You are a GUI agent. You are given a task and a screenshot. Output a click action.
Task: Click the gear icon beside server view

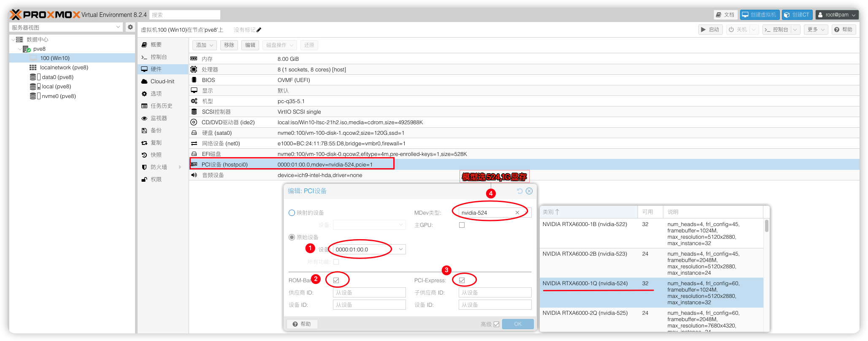[x=130, y=27]
